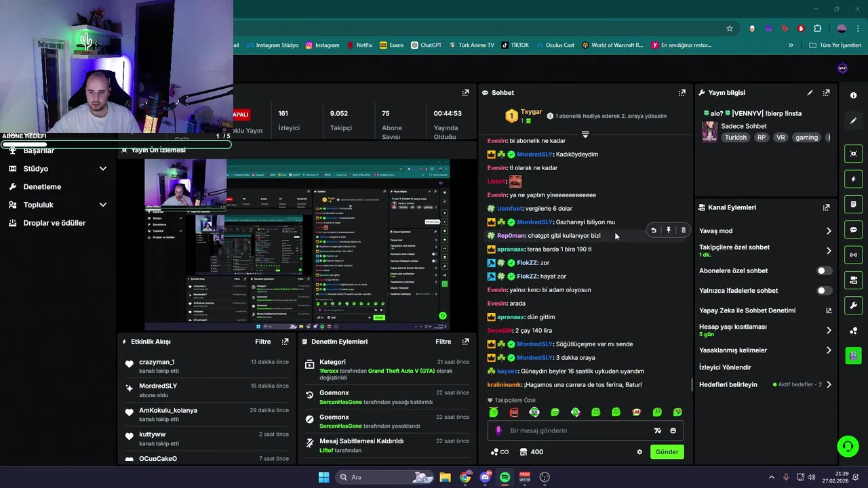Edit stream info with the pencil icon

[810, 93]
